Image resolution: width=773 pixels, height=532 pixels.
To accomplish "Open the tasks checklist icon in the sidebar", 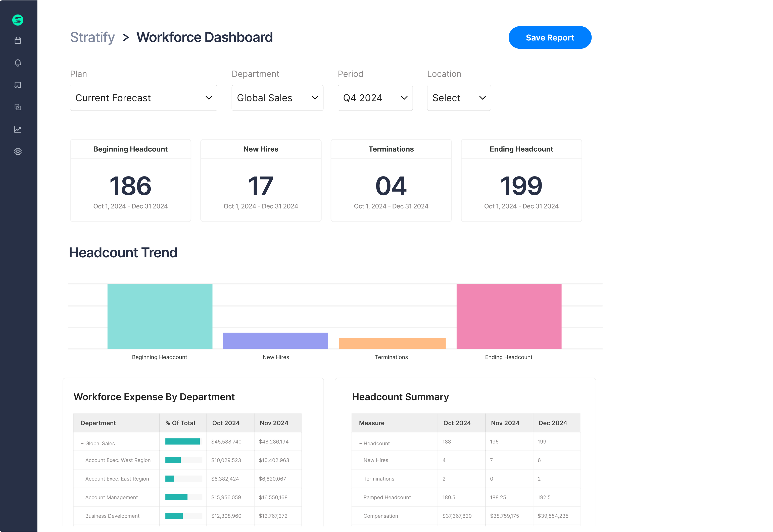I will [18, 85].
